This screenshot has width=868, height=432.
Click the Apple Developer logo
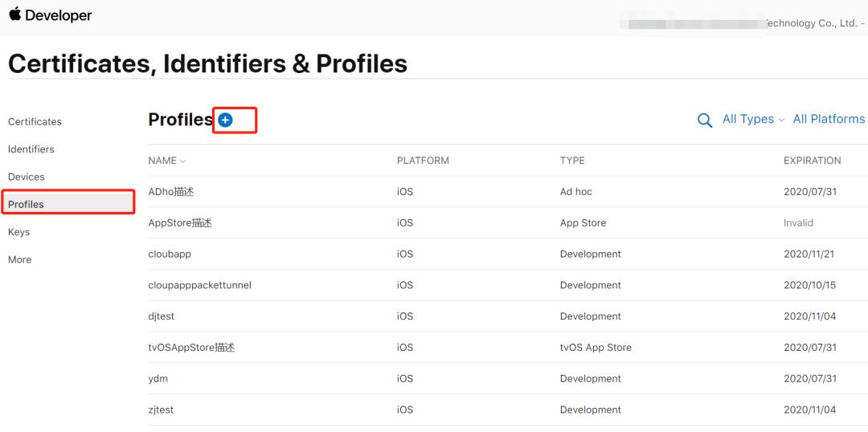pos(50,15)
